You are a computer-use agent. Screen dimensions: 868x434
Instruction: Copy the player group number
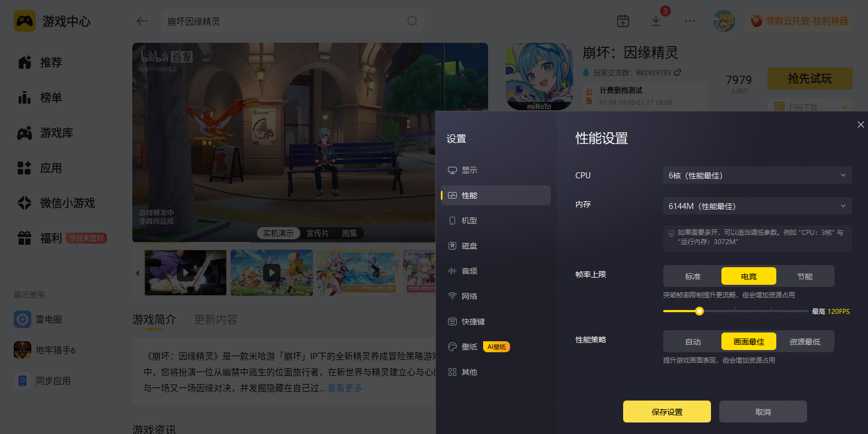[677, 72]
